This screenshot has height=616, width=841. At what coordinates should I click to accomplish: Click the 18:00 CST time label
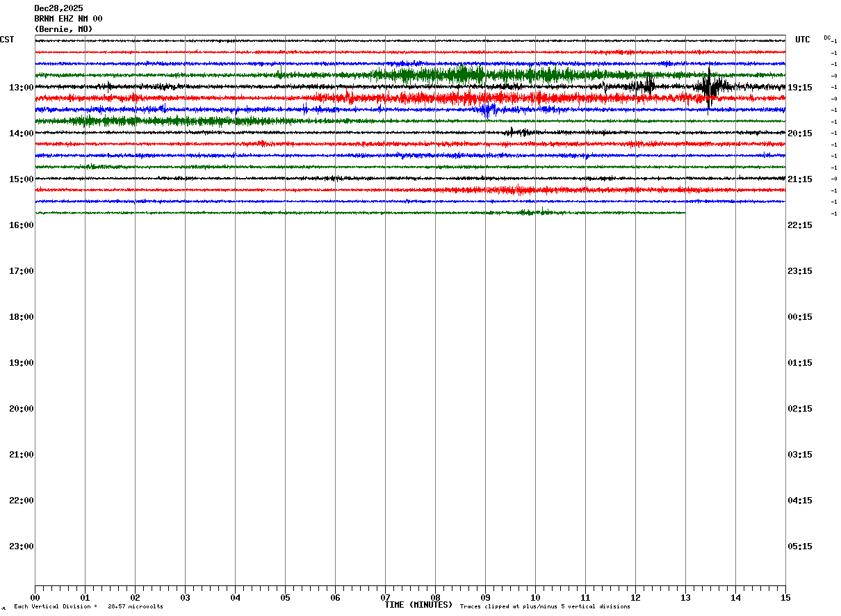click(x=21, y=317)
